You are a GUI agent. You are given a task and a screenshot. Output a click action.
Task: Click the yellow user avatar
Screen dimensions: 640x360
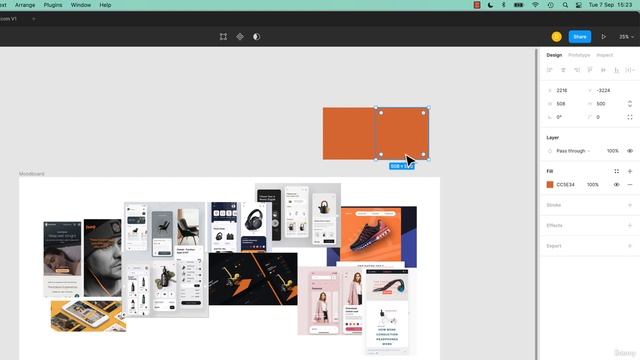[556, 37]
